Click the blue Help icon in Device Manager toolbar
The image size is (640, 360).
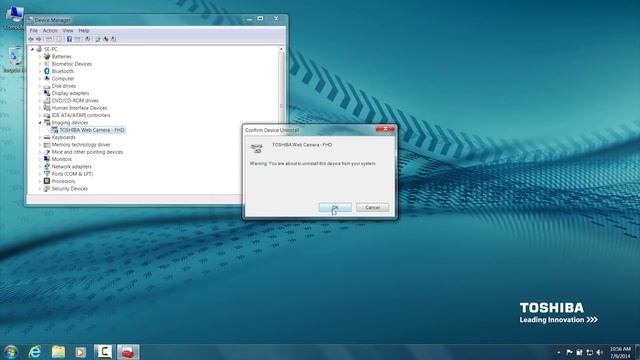[69, 39]
